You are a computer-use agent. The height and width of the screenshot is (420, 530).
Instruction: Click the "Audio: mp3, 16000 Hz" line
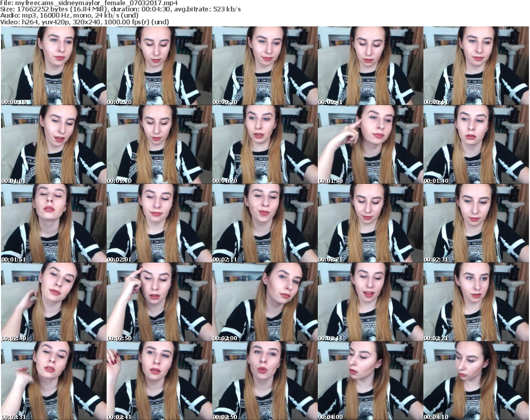click(69, 16)
